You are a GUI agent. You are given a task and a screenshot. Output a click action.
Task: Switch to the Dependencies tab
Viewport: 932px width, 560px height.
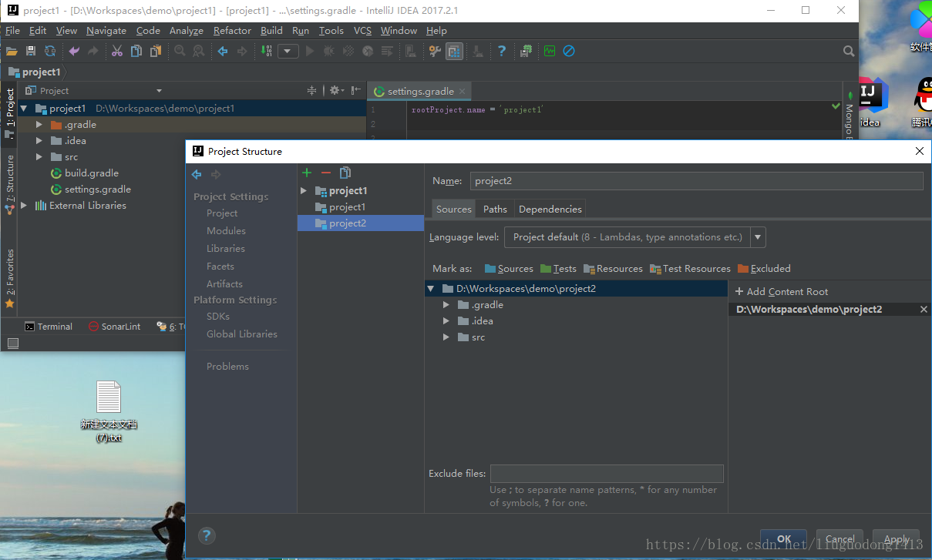pyautogui.click(x=550, y=210)
